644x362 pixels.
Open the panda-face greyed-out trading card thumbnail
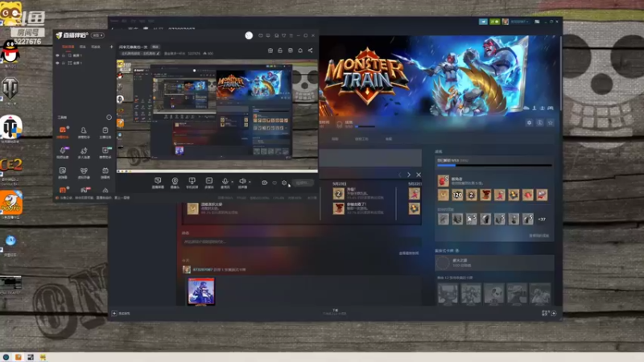(x=493, y=294)
